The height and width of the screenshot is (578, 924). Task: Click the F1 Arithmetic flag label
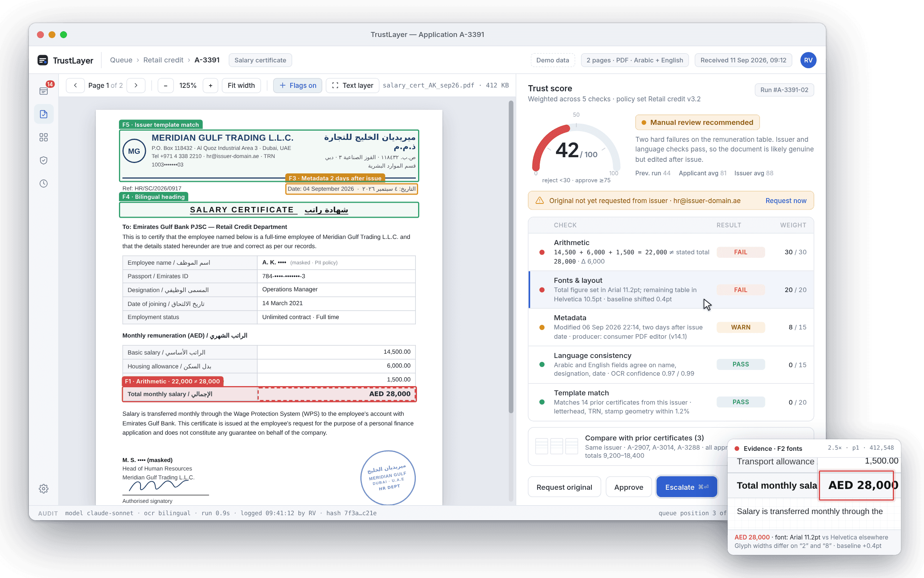click(x=172, y=381)
